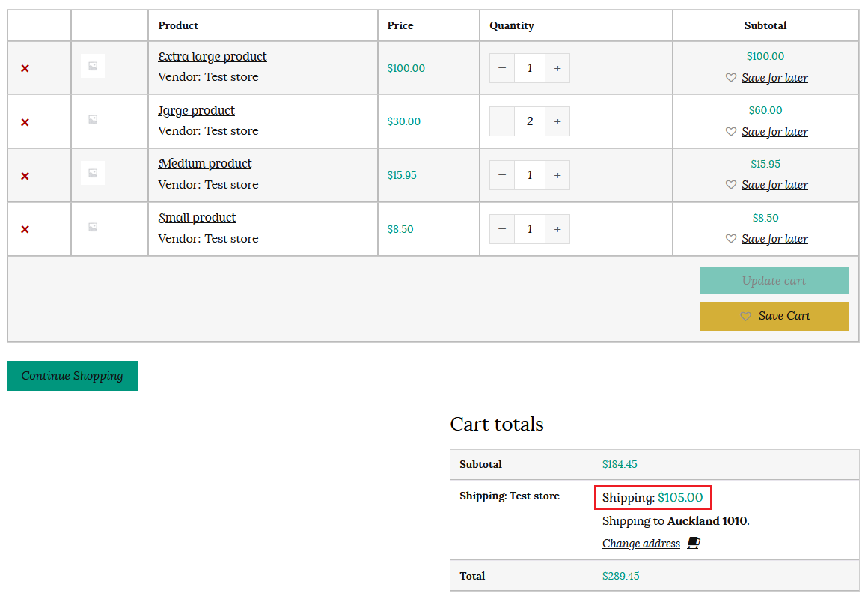
Task: Open Large product thumbnail image
Action: (x=93, y=119)
